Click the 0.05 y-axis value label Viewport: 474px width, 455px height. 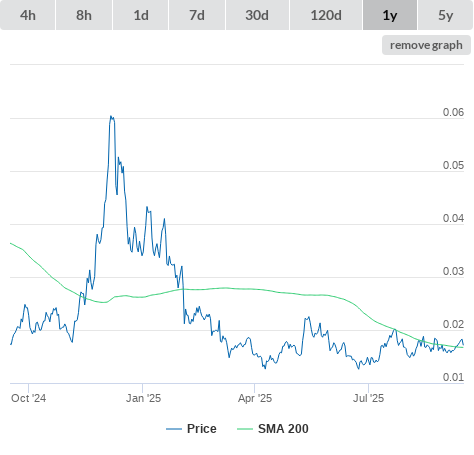coord(453,165)
